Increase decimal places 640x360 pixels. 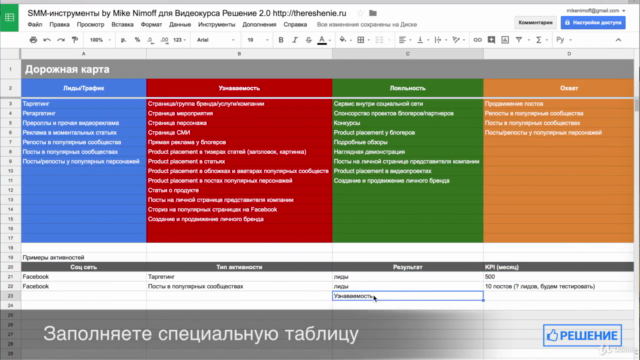coord(164,40)
